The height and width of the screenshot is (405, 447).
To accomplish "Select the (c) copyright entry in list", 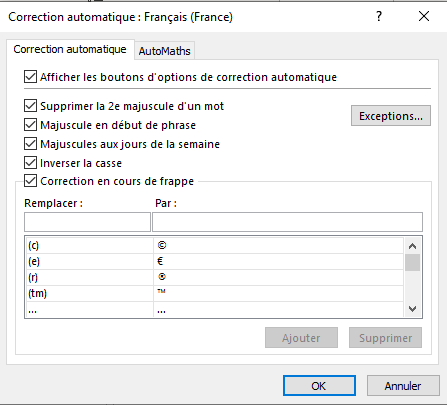I will click(x=215, y=246).
